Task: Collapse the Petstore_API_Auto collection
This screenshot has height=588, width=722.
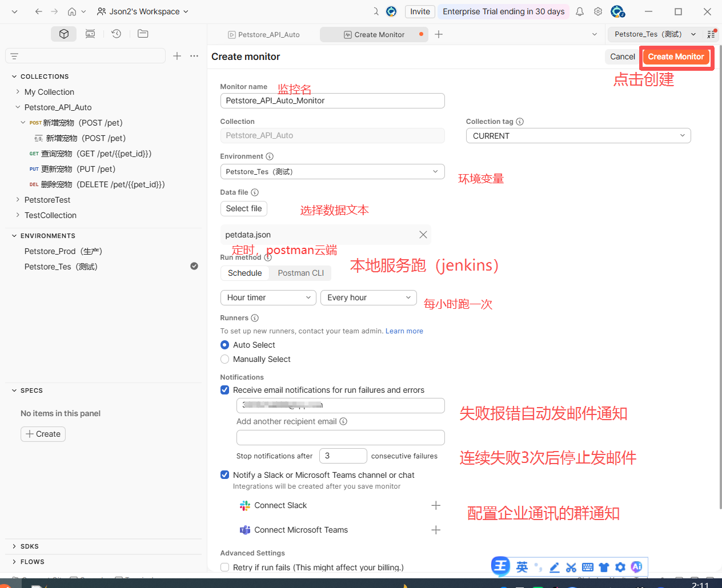Action: [x=18, y=107]
